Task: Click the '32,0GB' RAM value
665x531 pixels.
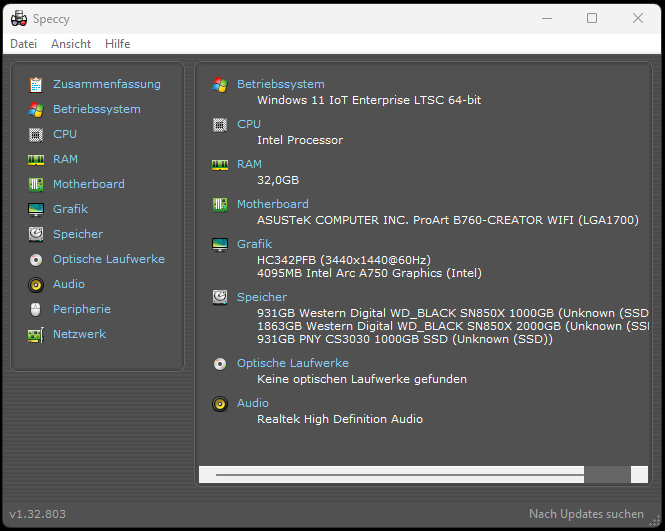Action: (278, 180)
